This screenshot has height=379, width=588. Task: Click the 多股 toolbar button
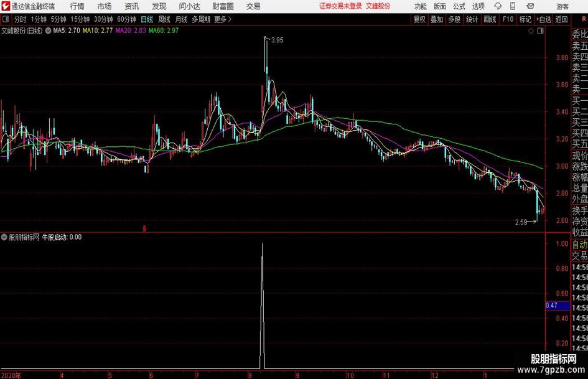pyautogui.click(x=454, y=19)
